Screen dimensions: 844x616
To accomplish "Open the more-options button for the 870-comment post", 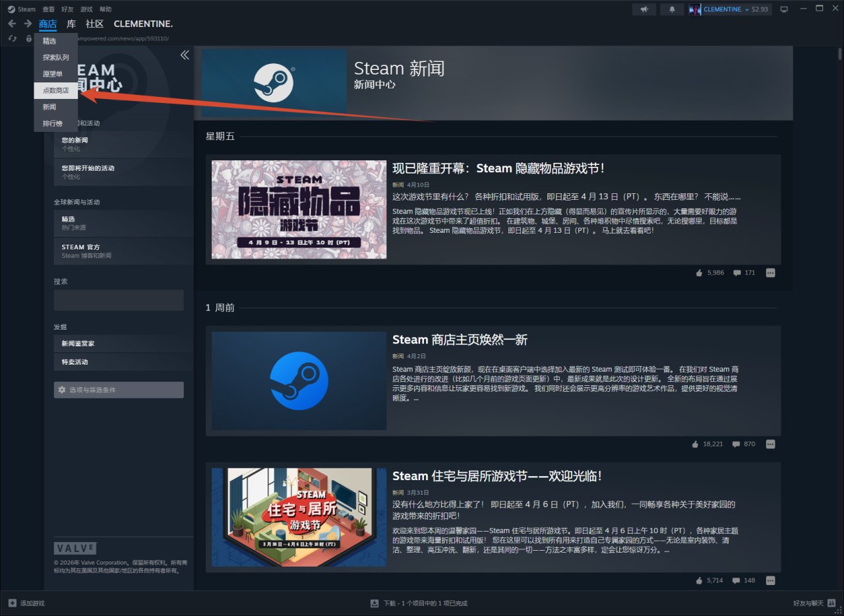I will tap(770, 444).
